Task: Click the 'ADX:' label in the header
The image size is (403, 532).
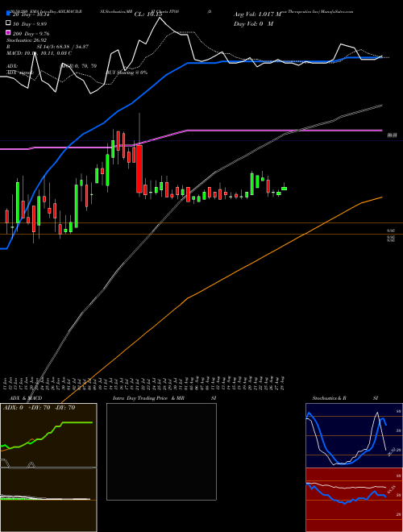Action: click(12, 66)
